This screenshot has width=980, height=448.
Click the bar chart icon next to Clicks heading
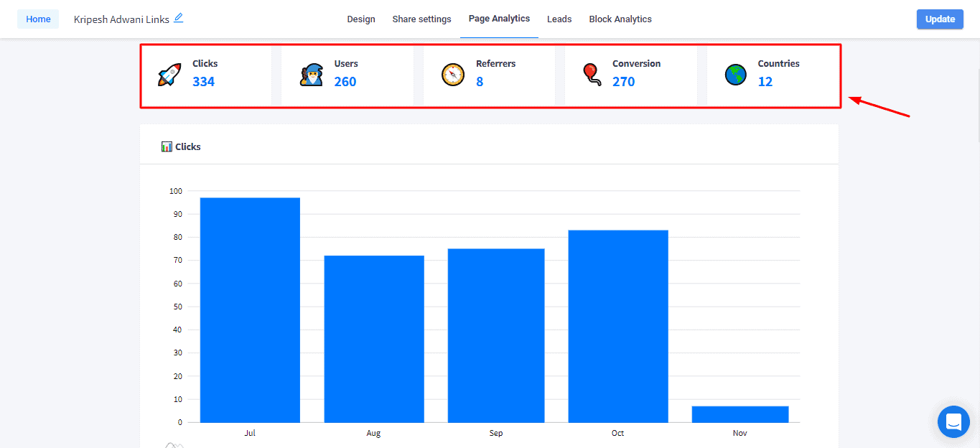167,146
